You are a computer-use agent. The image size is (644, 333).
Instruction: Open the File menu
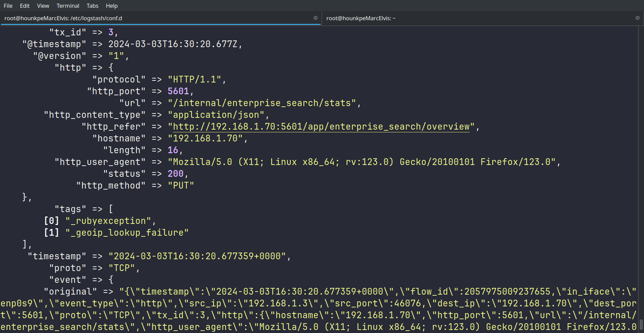8,6
